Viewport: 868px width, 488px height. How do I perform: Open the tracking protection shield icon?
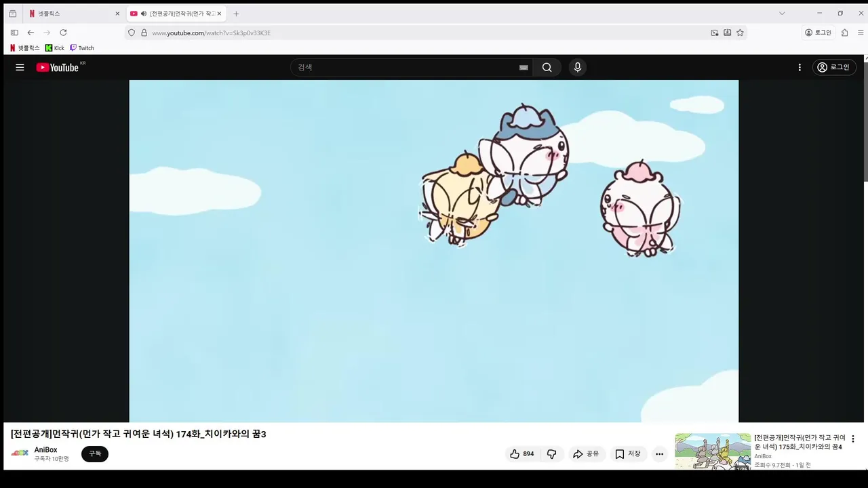coord(132,33)
